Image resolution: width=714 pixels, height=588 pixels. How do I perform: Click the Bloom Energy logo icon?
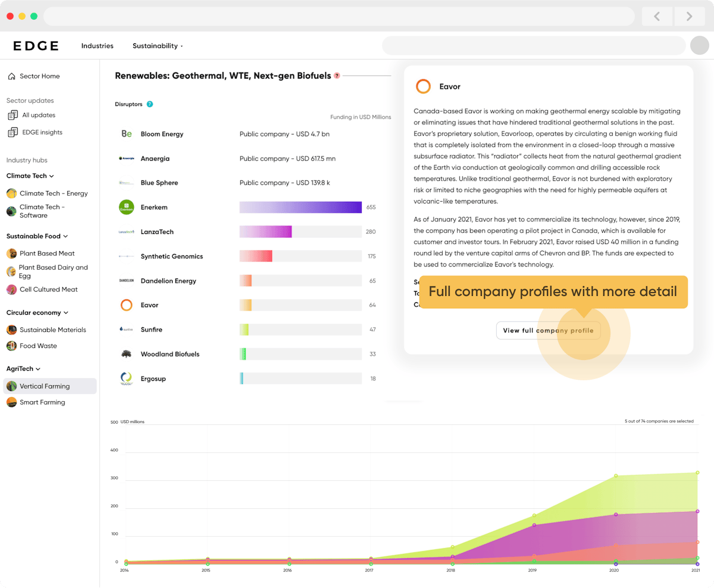126,134
